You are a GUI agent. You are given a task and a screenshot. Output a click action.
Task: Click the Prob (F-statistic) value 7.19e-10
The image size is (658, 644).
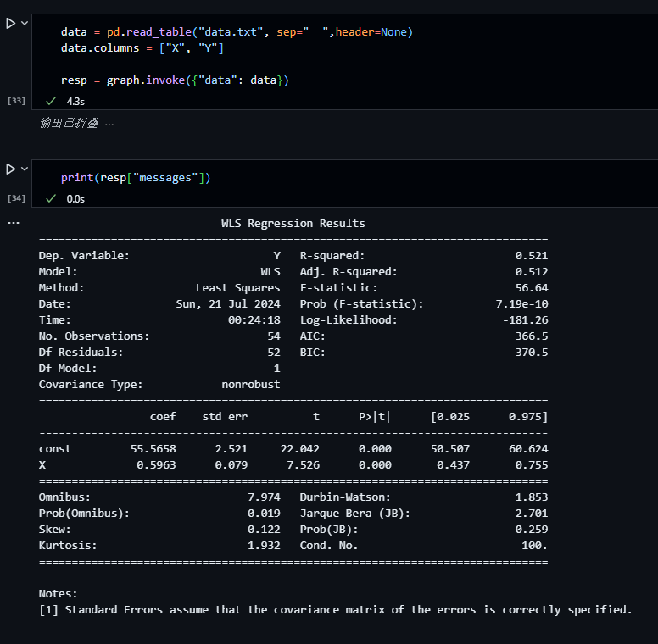coord(521,304)
